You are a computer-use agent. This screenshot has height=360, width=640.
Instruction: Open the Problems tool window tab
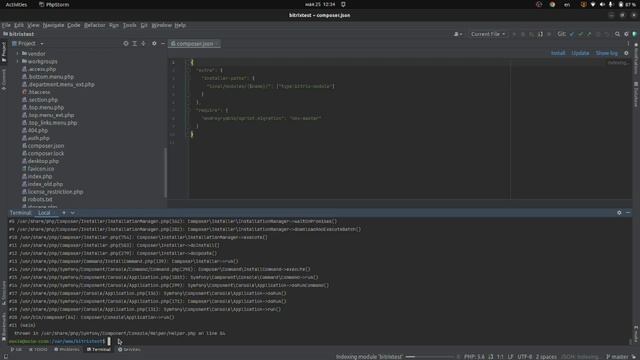coord(67,349)
